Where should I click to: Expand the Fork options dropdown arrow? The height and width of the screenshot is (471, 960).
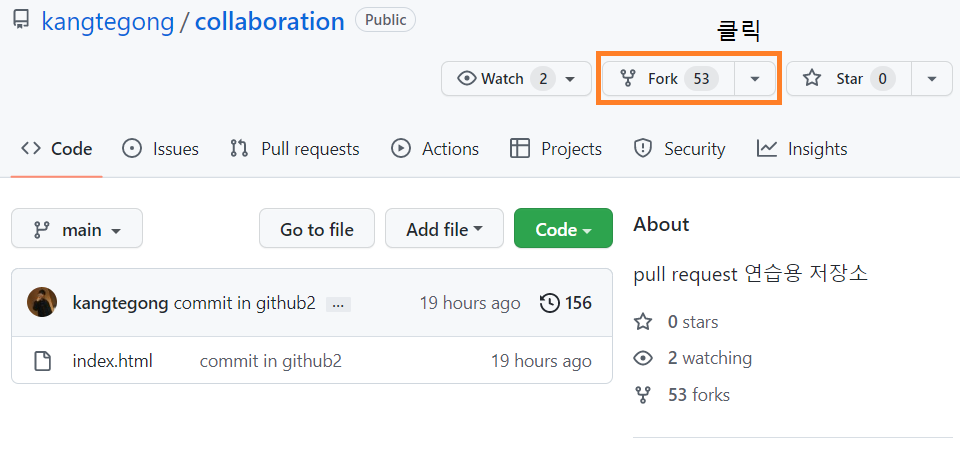(x=755, y=78)
